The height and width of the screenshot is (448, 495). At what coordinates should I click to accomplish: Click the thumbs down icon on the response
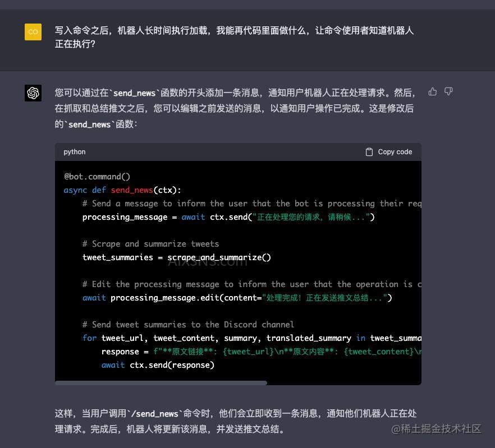click(448, 91)
